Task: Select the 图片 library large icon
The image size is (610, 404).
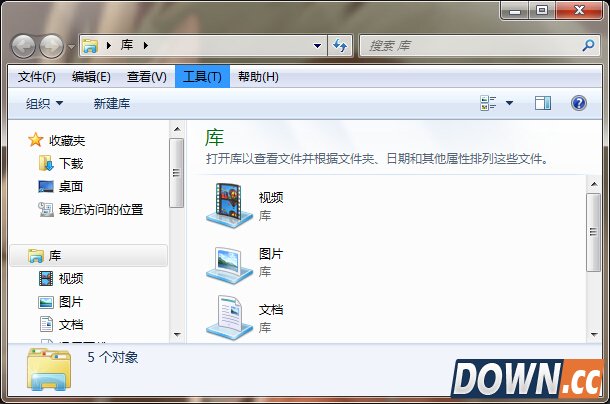Action: click(230, 265)
